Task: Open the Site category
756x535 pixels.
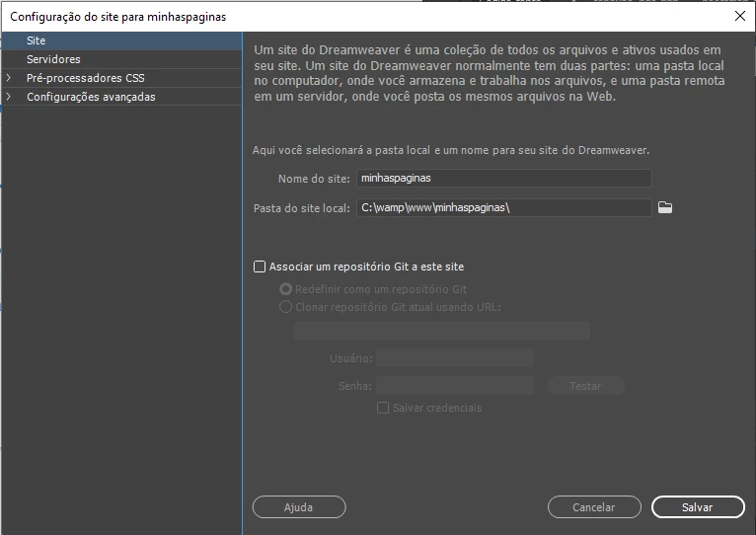Action: [x=121, y=40]
